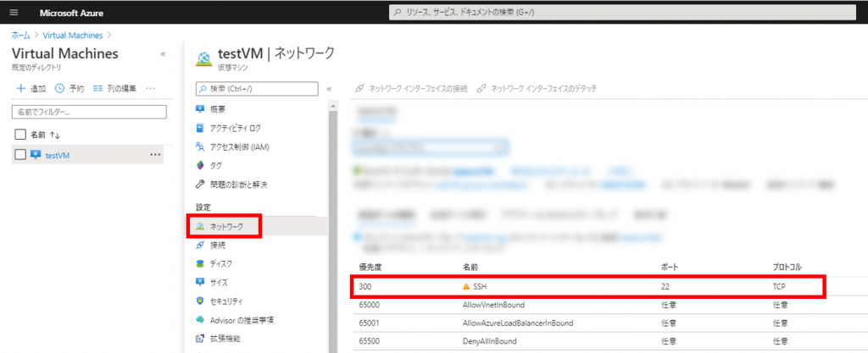Click ネットワーク インターフェイスの接続 button
The height and width of the screenshot is (353, 868).
[411, 88]
